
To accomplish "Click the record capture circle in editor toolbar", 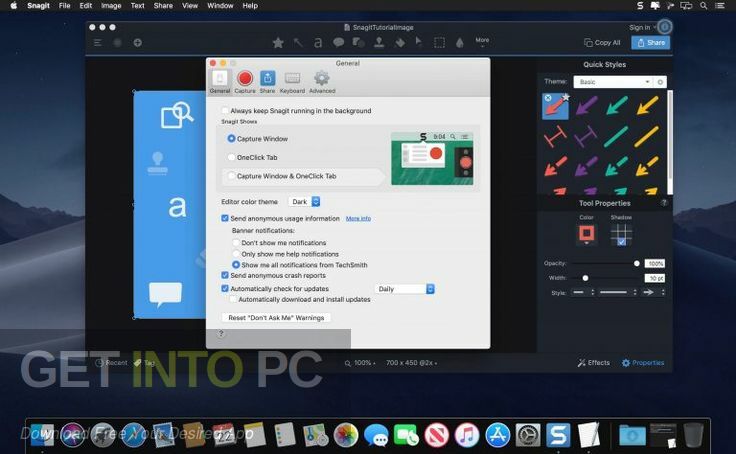I will pyautogui.click(x=117, y=43).
